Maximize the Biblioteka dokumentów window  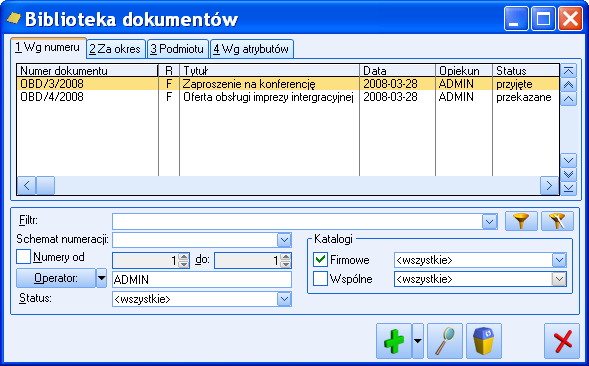coord(543,18)
